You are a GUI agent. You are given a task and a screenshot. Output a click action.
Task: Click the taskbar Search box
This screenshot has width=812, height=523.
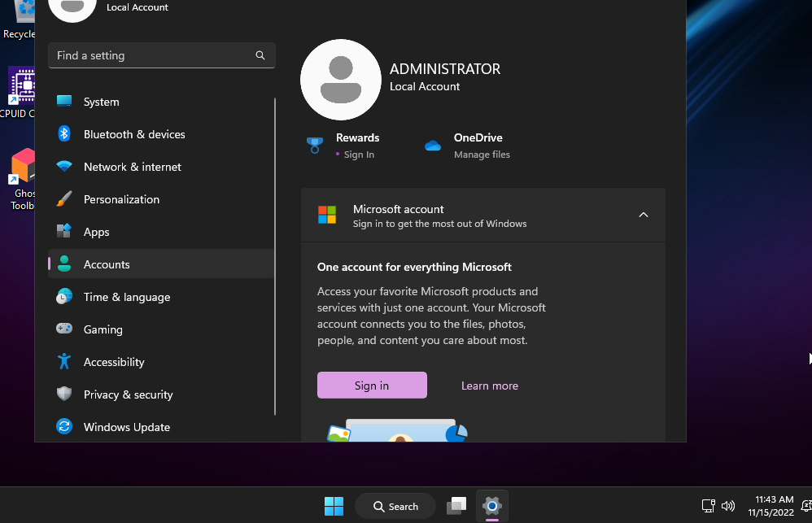tap(395, 506)
